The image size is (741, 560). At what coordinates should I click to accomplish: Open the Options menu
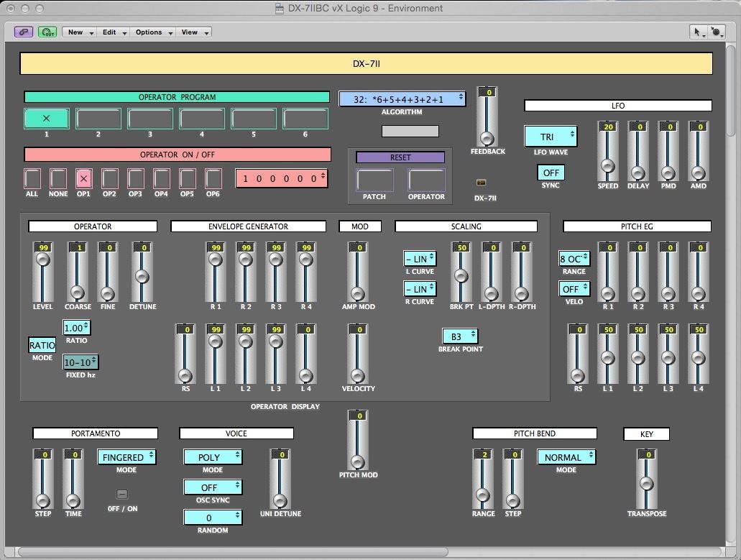pos(149,32)
